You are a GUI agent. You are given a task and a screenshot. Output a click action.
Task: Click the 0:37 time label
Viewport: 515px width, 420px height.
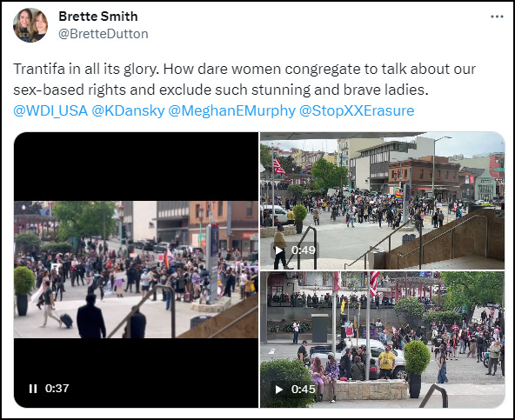click(x=57, y=389)
